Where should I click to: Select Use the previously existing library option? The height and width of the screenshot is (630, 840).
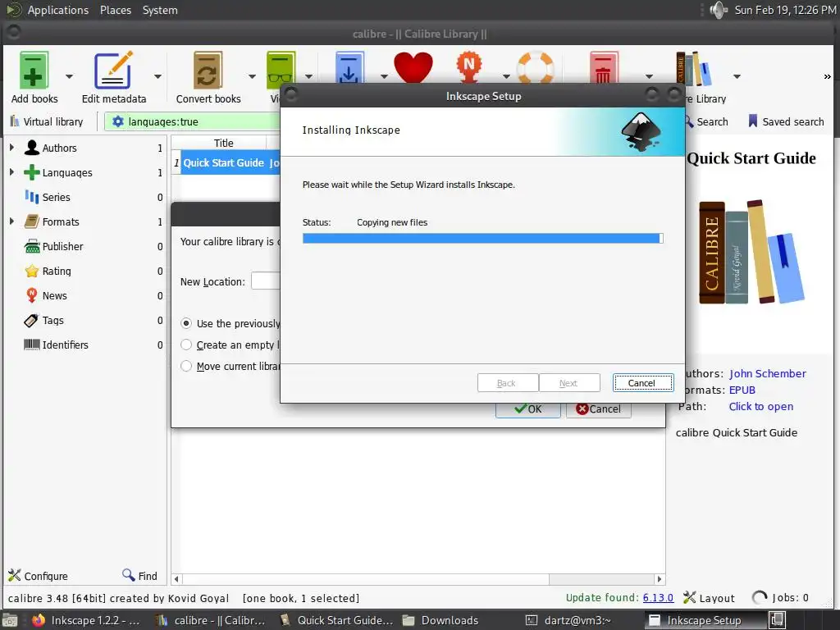(186, 323)
